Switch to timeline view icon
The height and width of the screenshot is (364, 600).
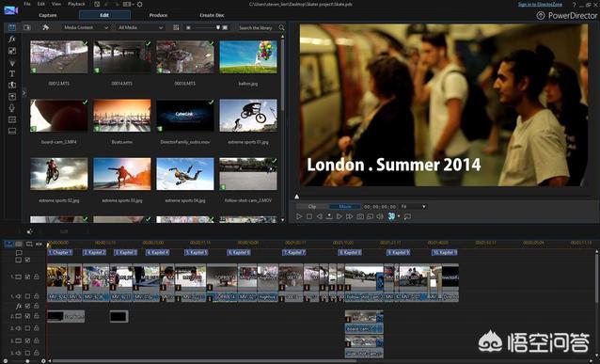[x=8, y=245]
